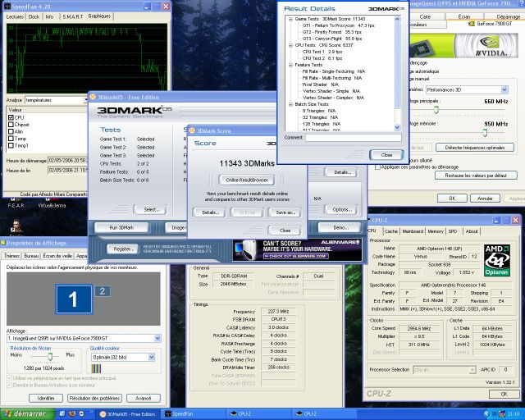Click the 3DMark Score dialog title icon
Image resolution: width=525 pixels, height=420 pixels.
pyautogui.click(x=192, y=130)
